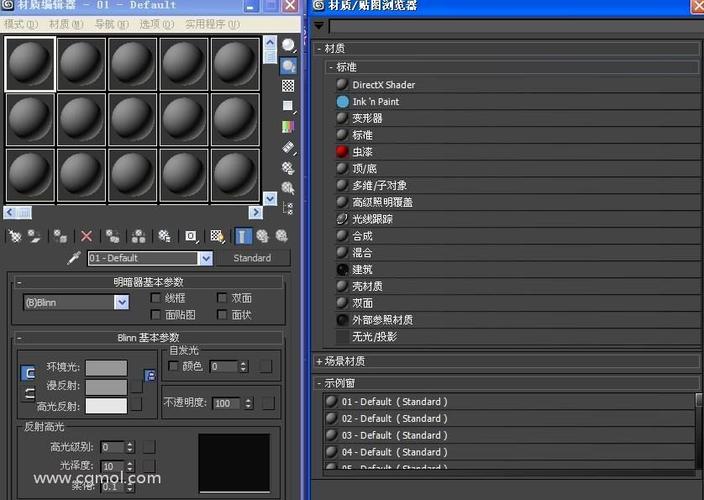Image resolution: width=704 pixels, height=500 pixels.
Task: Click the map button beside 高光反射 swatch
Action: (x=136, y=404)
